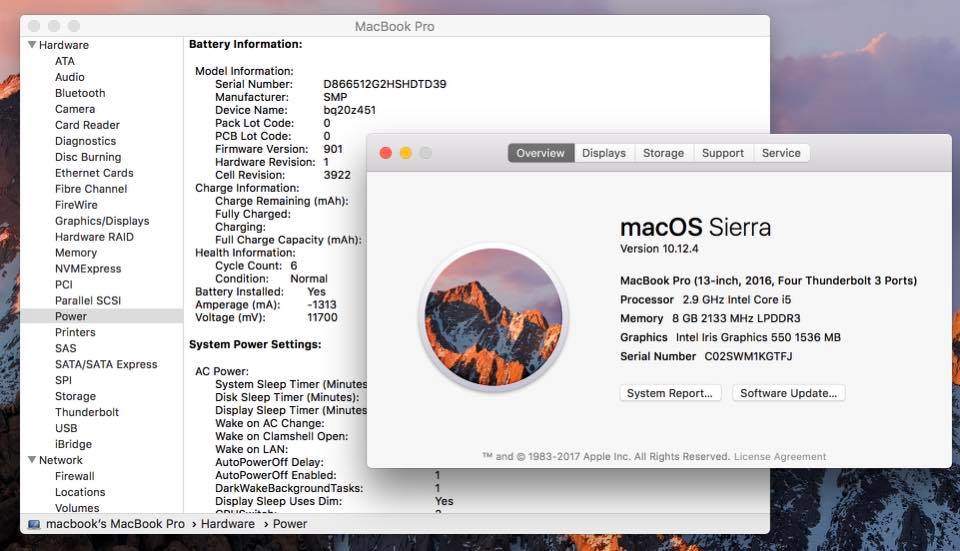Image resolution: width=960 pixels, height=551 pixels.
Task: Select SPI in the sidebar
Action: click(64, 380)
